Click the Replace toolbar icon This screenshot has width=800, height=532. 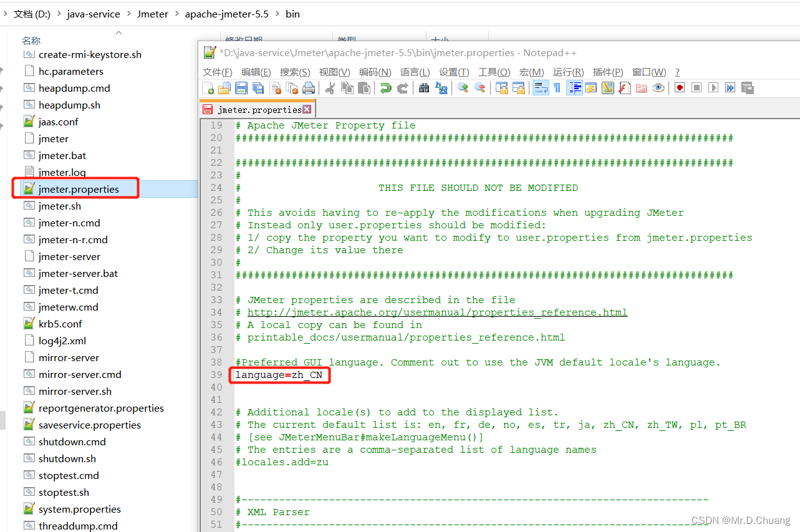click(x=441, y=88)
